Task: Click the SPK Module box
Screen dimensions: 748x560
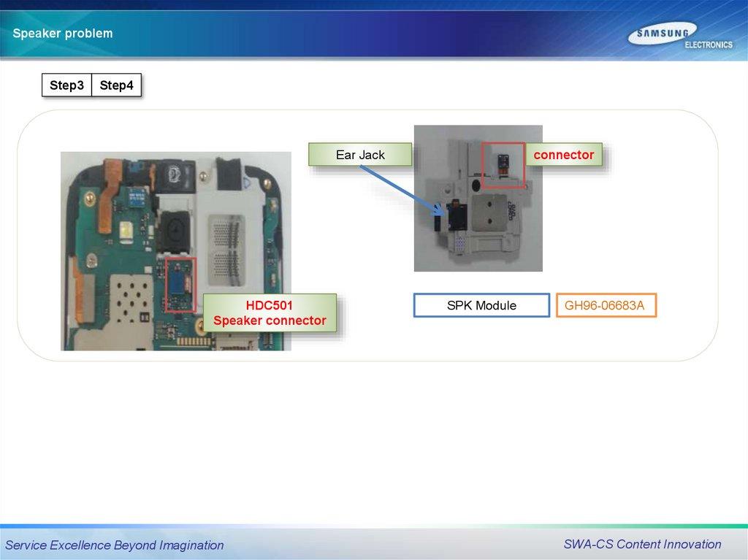Action: (x=481, y=305)
